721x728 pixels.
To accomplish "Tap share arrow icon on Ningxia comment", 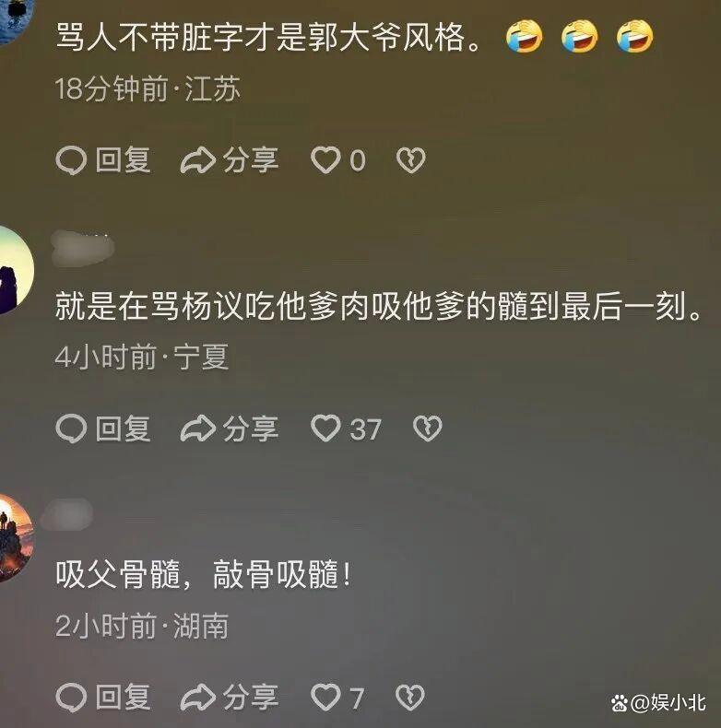I will (198, 429).
